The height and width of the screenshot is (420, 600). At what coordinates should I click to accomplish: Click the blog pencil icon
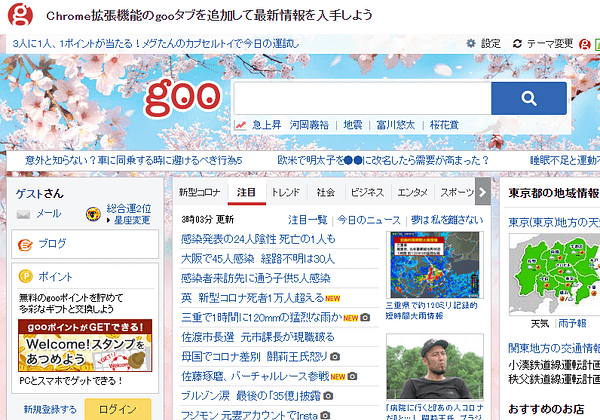coord(26,243)
